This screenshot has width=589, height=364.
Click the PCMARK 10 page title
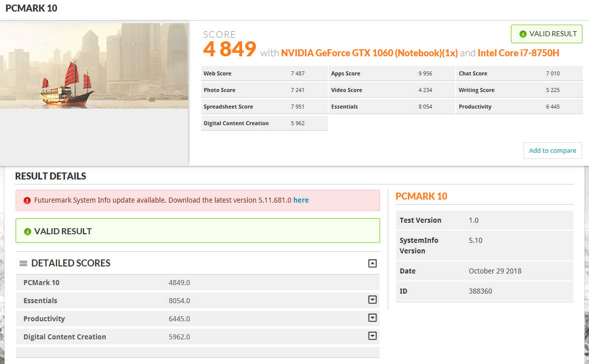[x=31, y=9]
